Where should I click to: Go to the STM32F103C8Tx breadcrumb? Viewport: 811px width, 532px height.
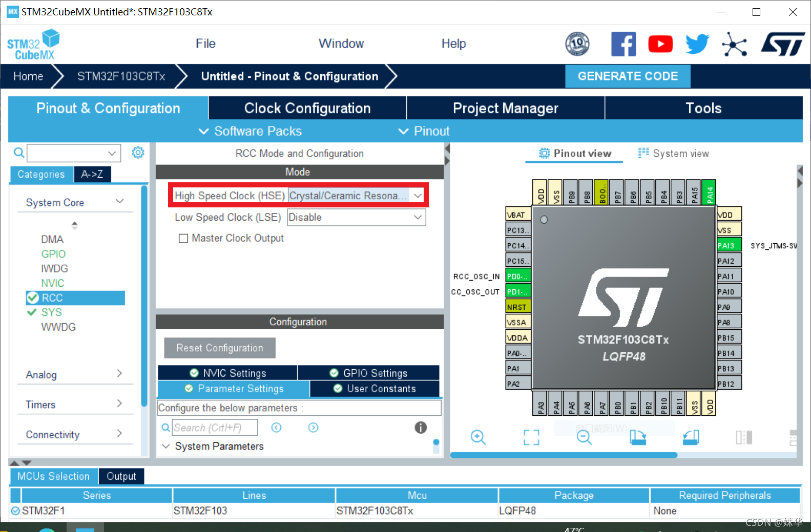coord(121,76)
